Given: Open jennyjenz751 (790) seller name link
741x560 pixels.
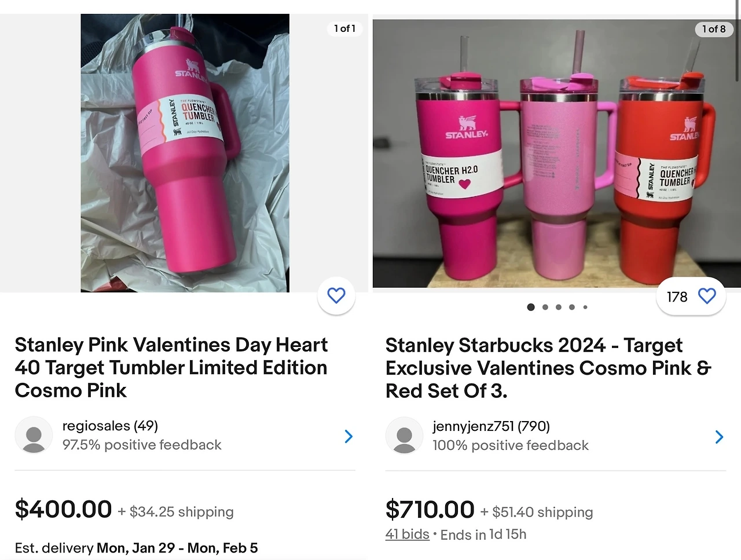Looking at the screenshot, I should pyautogui.click(x=491, y=426).
